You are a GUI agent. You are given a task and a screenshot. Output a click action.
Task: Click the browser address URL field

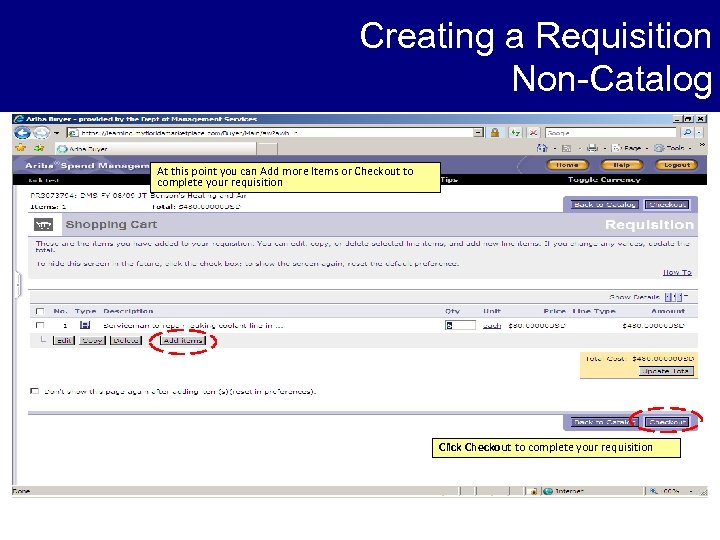[273, 133]
